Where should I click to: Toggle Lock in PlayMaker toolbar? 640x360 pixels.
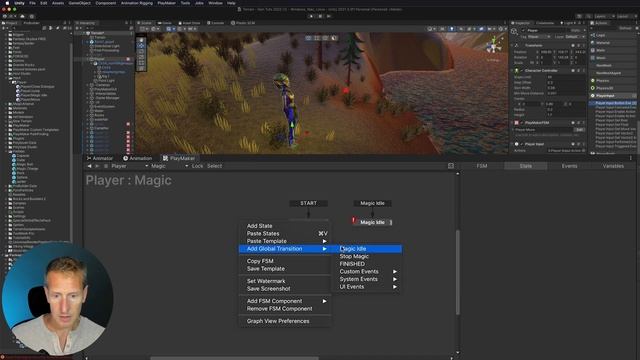click(197, 166)
